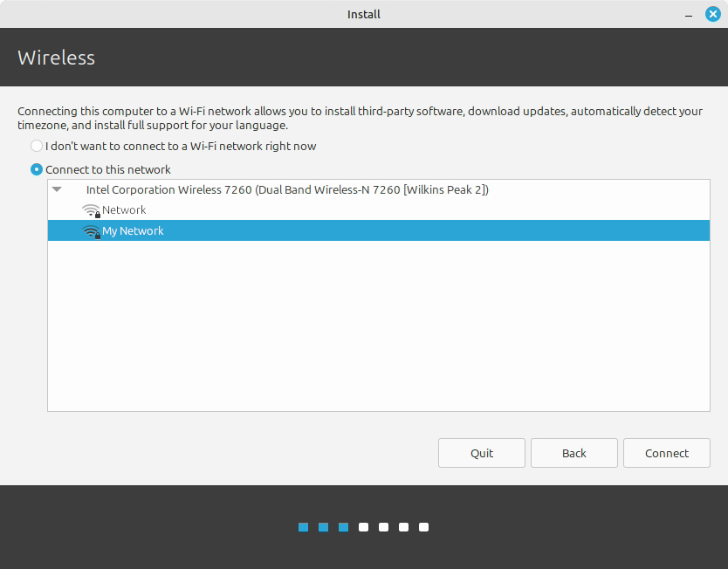Choose the "Network" Wi-Fi entry
The height and width of the screenshot is (569, 728).
click(124, 210)
